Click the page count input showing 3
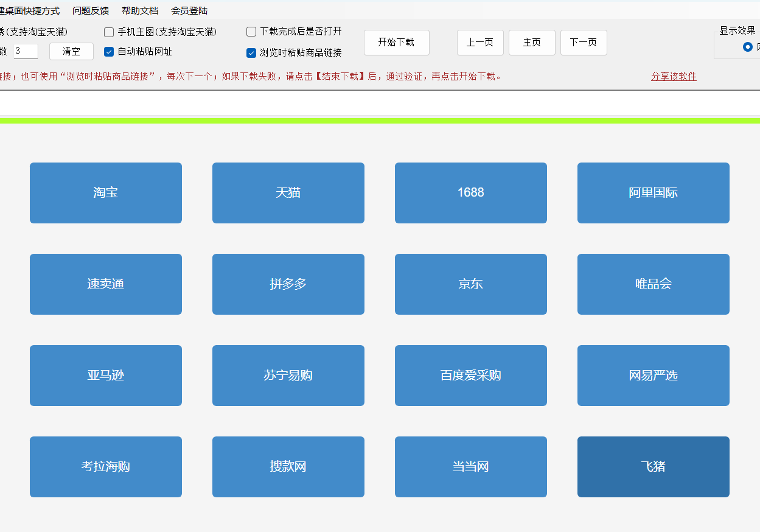The height and width of the screenshot is (532, 760). [25, 51]
